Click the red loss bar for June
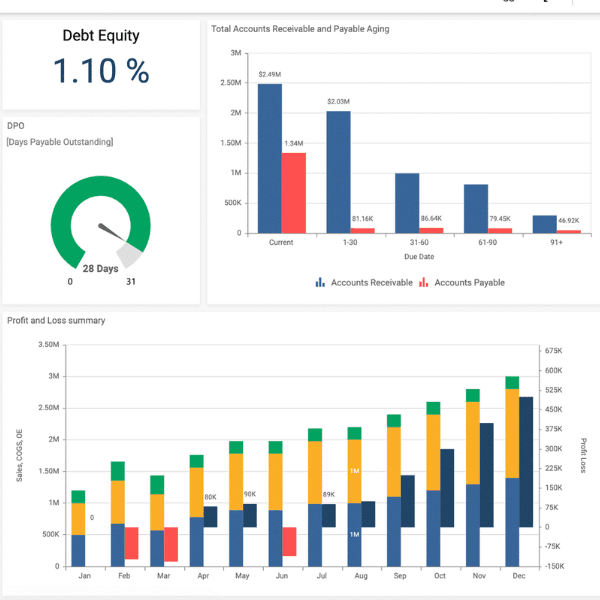This screenshot has width=600, height=600. point(289,541)
